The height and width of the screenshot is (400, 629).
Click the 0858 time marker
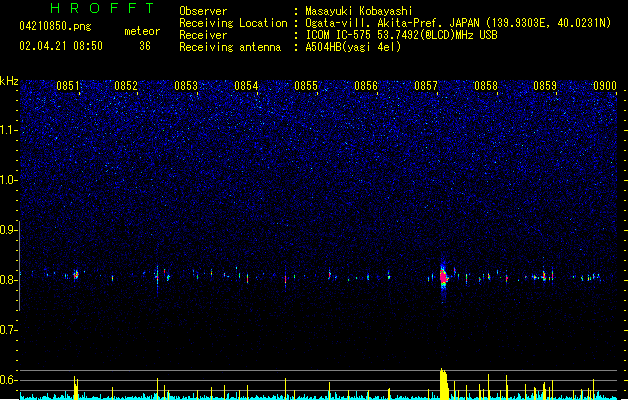pos(486,86)
